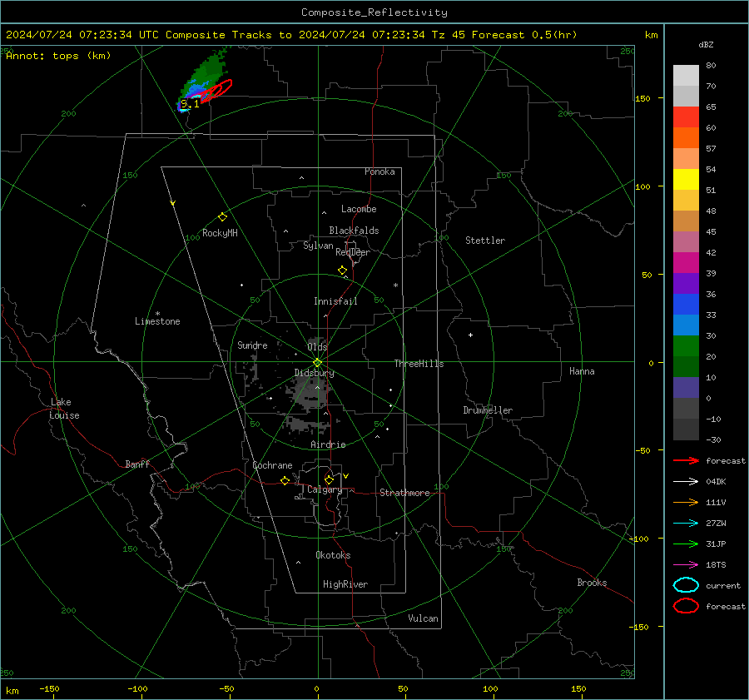Screen dimensions: 749x700
Task: Click the Didsbury city label
Action: (314, 373)
